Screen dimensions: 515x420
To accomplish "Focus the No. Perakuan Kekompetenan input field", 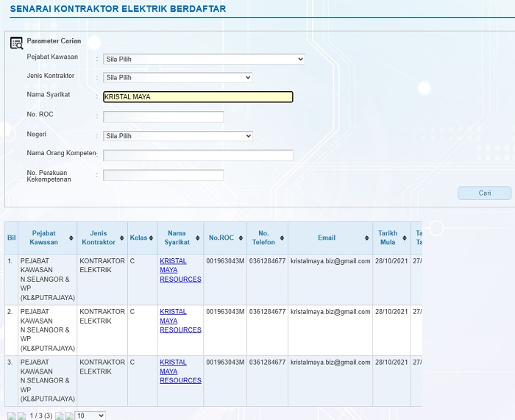I will [163, 175].
